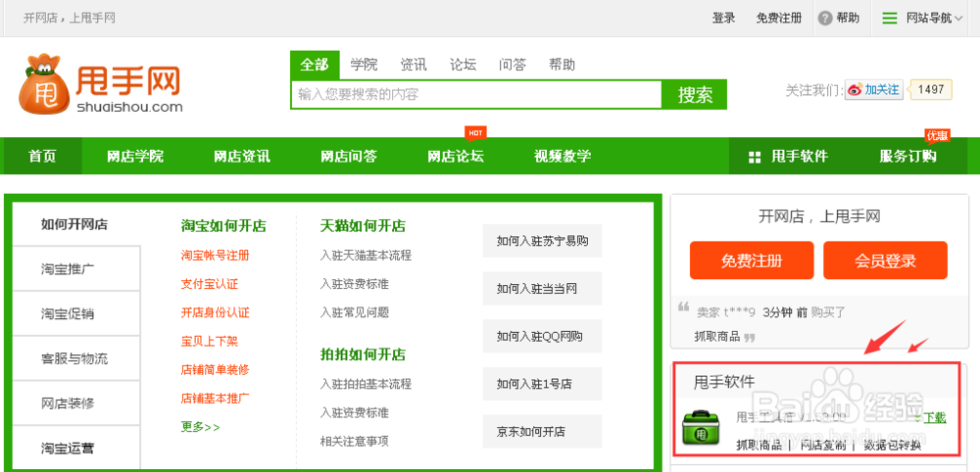The height and width of the screenshot is (472, 980).
Task: Click the 登录 link at top
Action: [724, 18]
